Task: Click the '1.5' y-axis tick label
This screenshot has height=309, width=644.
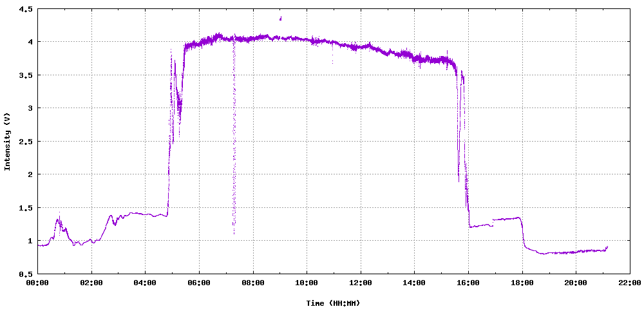Action: pyautogui.click(x=26, y=208)
